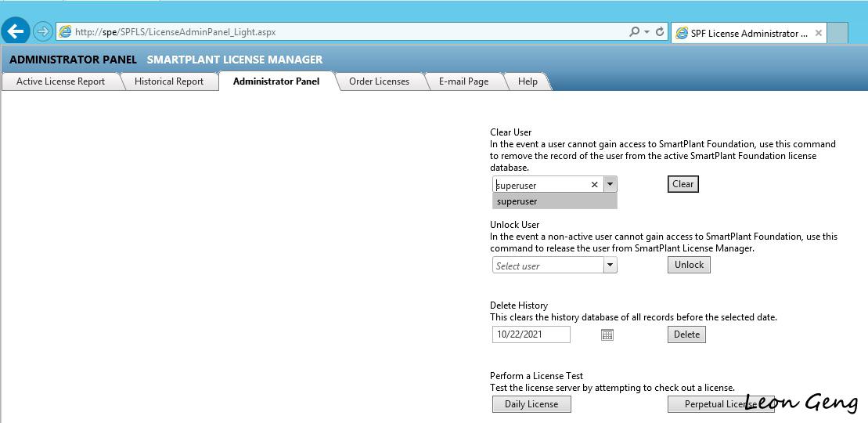Click the IE page icon in address bar

tap(65, 31)
